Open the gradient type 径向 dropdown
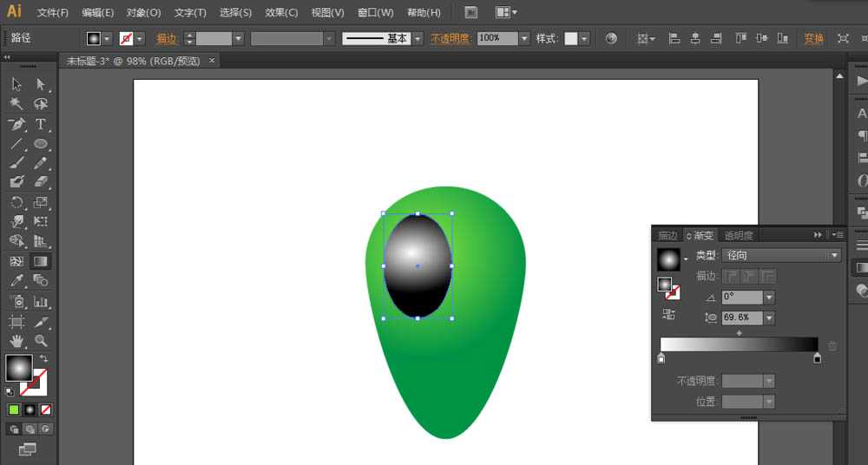The width and height of the screenshot is (868, 465). pos(834,256)
